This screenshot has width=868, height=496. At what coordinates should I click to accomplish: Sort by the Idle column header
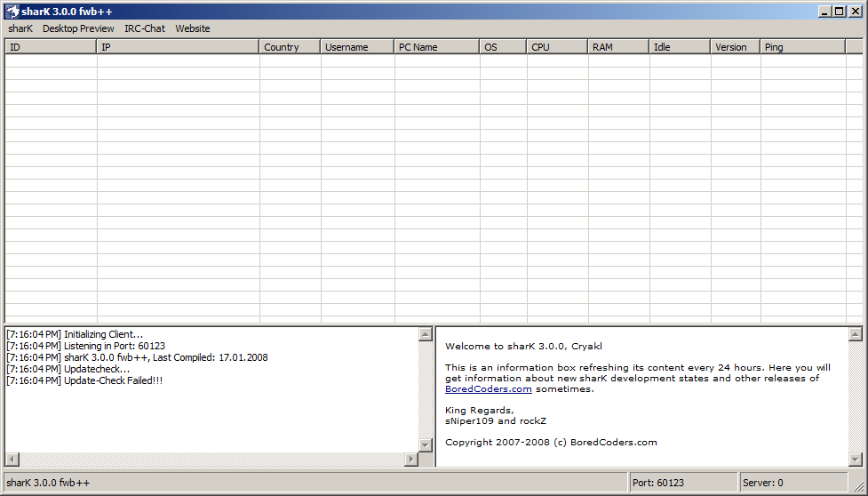[680, 47]
